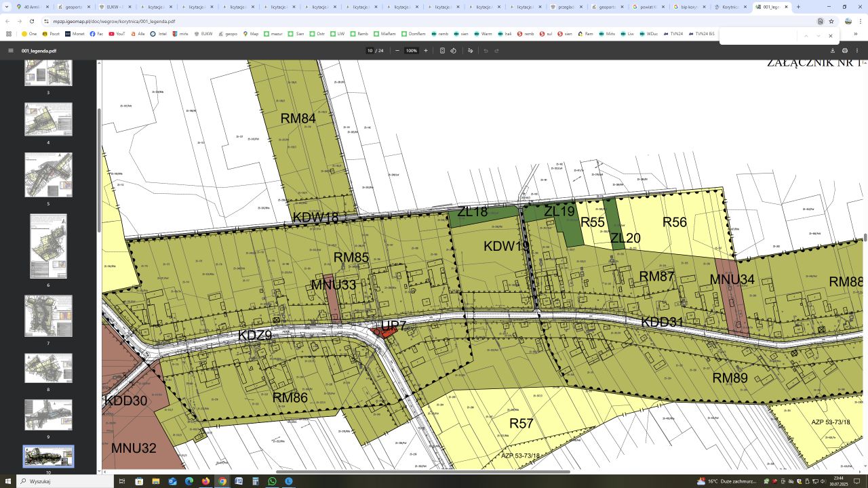868x488 pixels.
Task: Print the PDF document
Action: coord(845,51)
